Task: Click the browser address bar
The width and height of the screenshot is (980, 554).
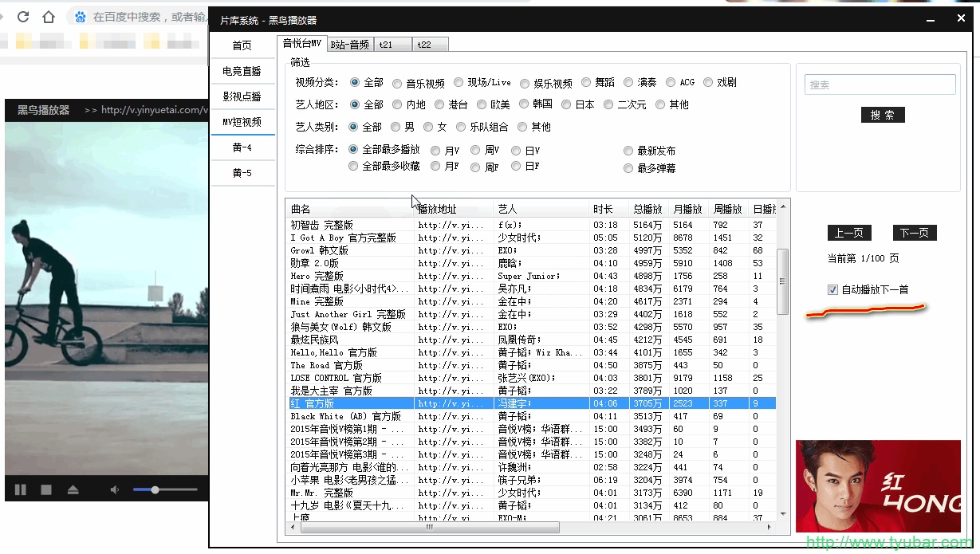Action: click(x=137, y=17)
